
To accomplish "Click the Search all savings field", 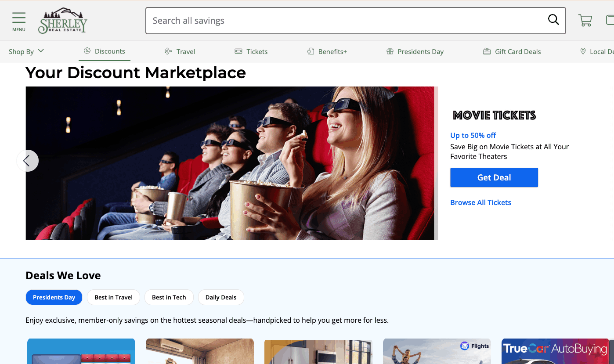I will (343, 21).
